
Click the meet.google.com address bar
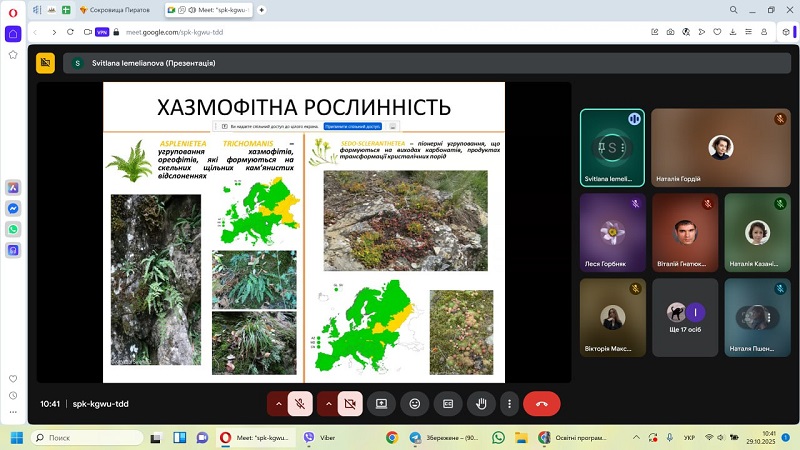300,31
